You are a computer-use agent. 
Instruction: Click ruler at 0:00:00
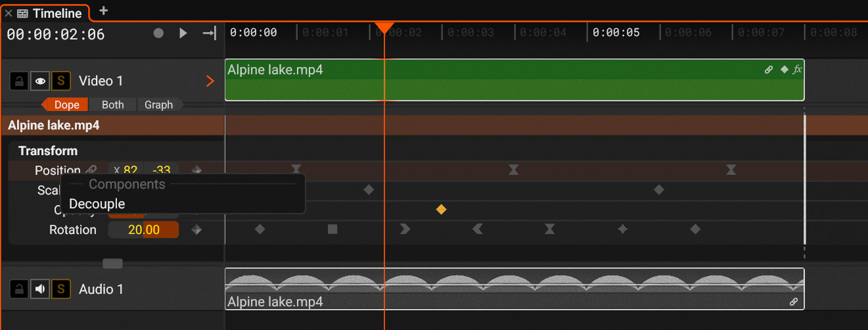click(x=254, y=32)
